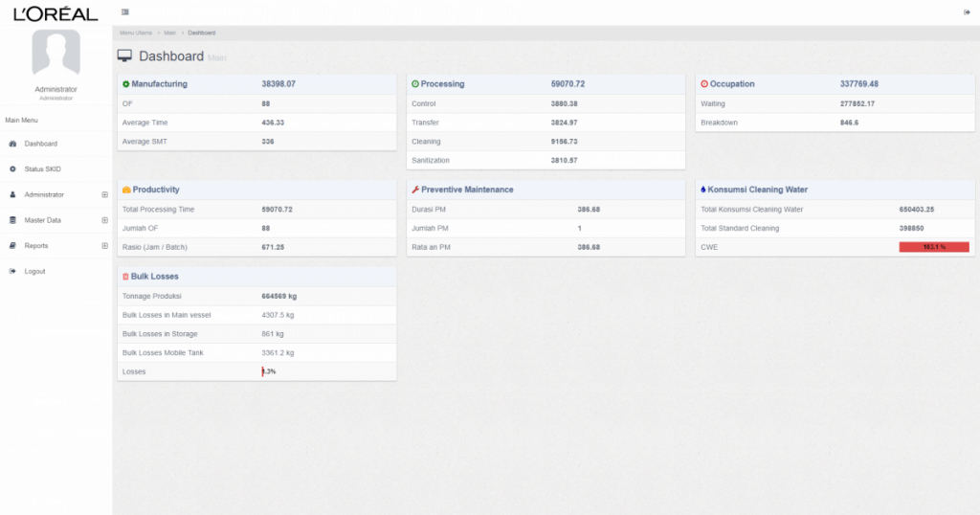Click the Preventive Maintenance wrench icon

pos(415,190)
